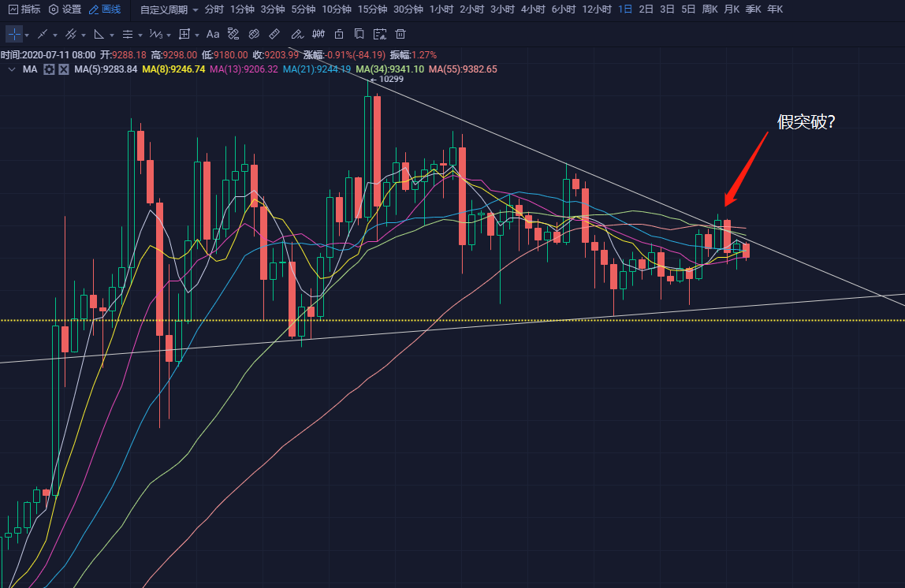The width and height of the screenshot is (905, 588).
Task: Click the trash icon to delete drawings
Action: pyautogui.click(x=400, y=34)
